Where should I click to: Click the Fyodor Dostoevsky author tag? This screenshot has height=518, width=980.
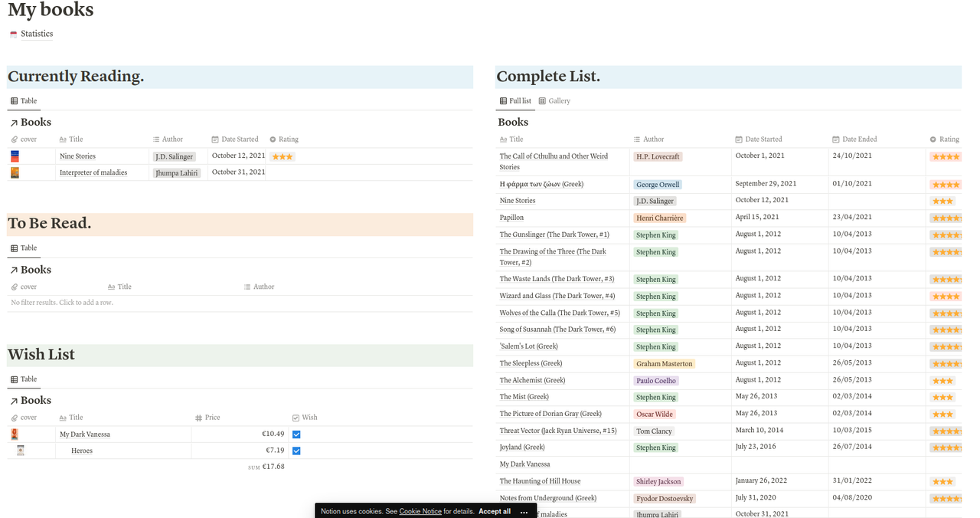tap(665, 499)
